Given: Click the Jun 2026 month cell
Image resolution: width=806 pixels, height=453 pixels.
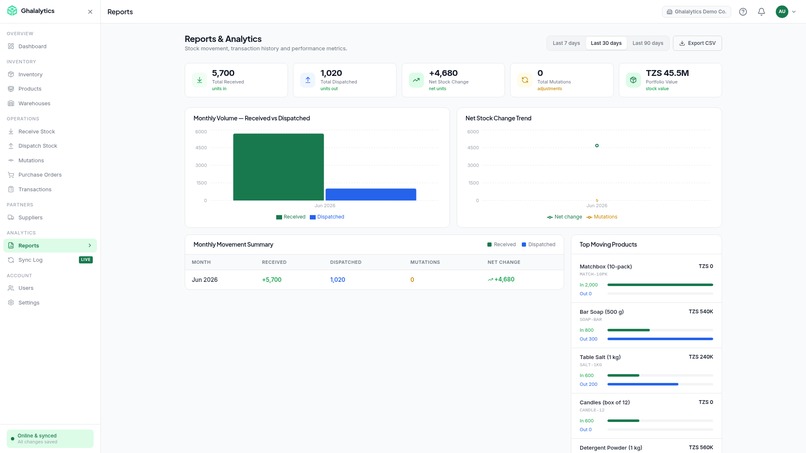Looking at the screenshot, I should [x=205, y=280].
